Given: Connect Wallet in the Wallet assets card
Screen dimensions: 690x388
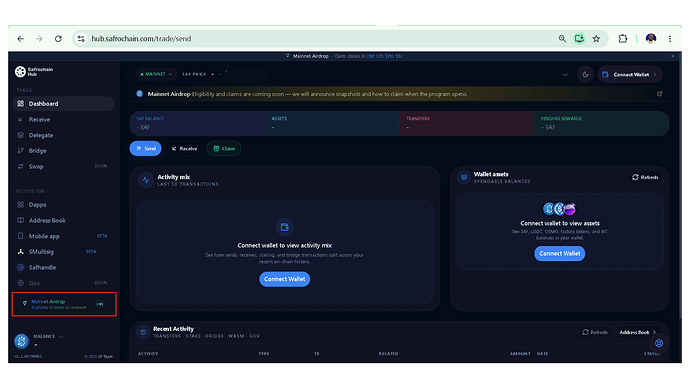Looking at the screenshot, I should [x=560, y=253].
